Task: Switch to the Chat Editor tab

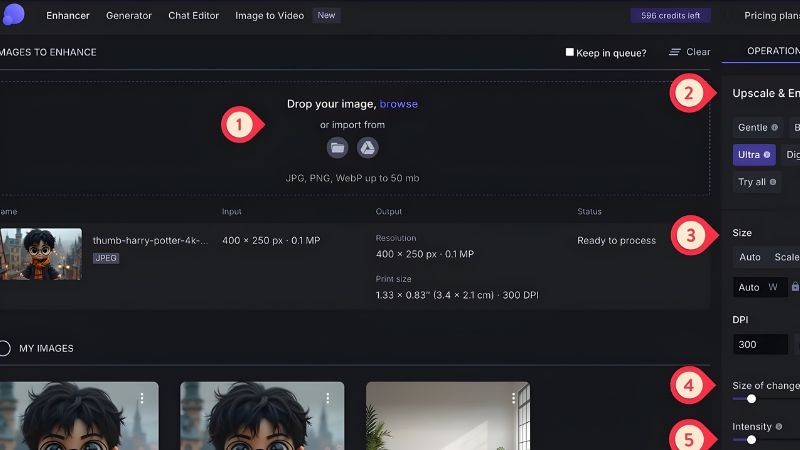Action: click(x=193, y=16)
